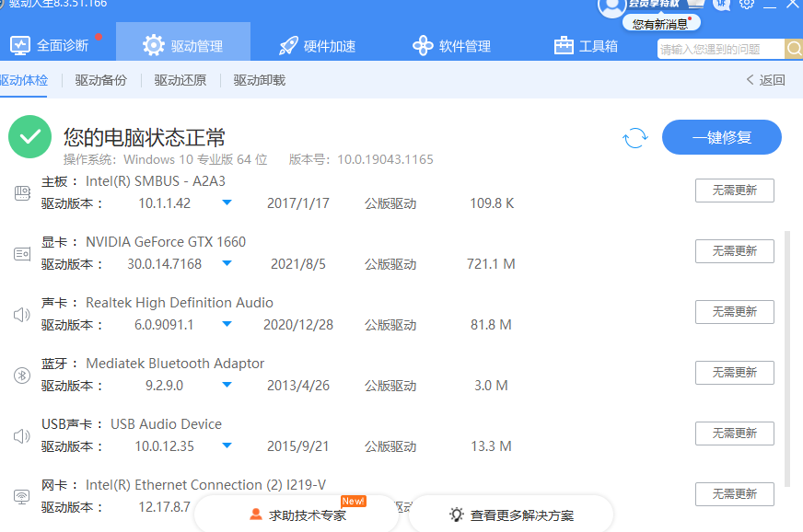Open the 硬件加速 tab
This screenshot has width=803, height=532.
318,46
